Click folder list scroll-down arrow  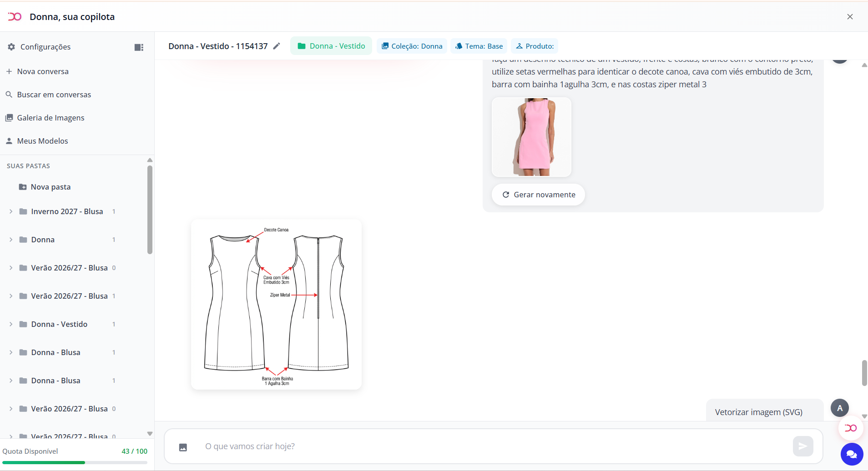point(150,434)
